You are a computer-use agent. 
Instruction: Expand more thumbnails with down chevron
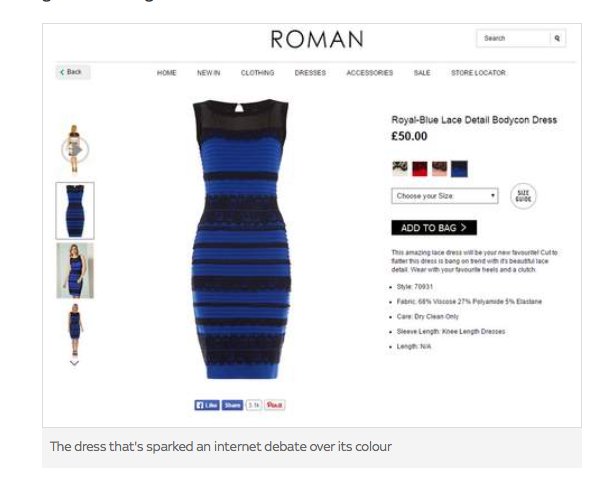click(74, 363)
